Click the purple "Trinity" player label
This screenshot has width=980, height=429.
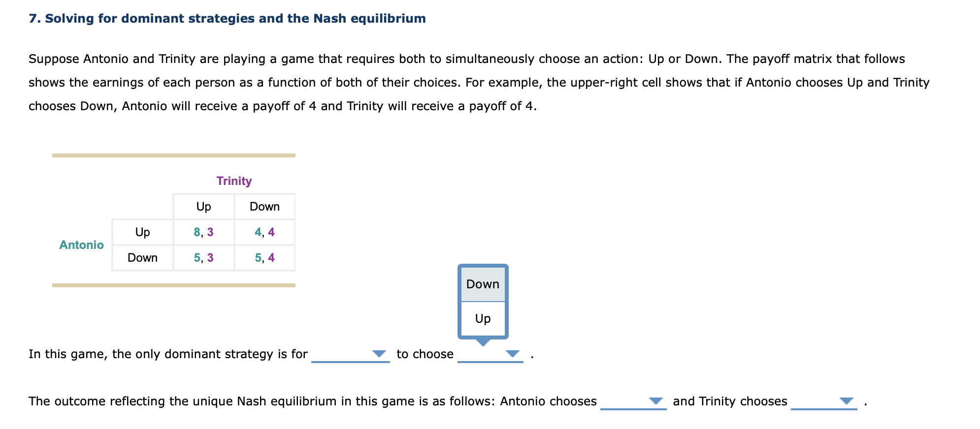pyautogui.click(x=234, y=181)
